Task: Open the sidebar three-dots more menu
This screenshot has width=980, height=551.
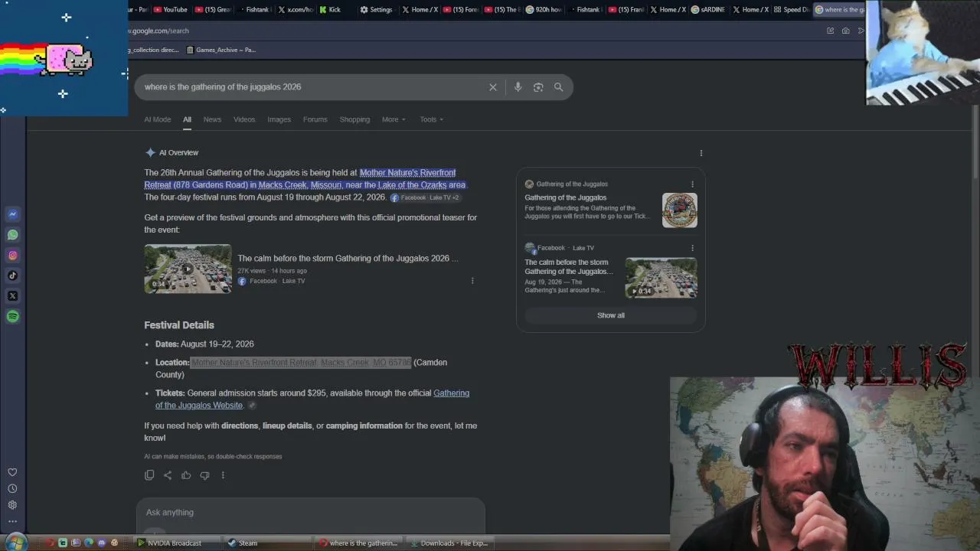Action: pyautogui.click(x=12, y=521)
